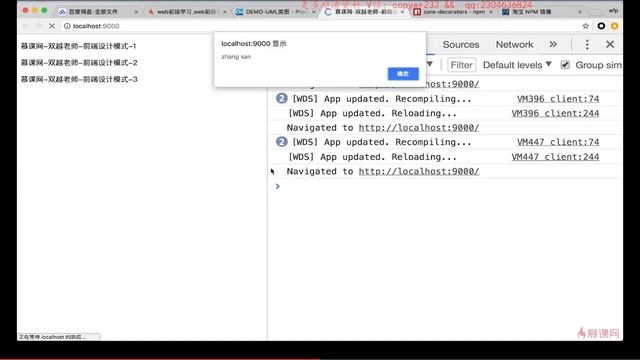640x360 pixels.
Task: Click the localhost:9000 link in the last Navigated line
Action: click(419, 171)
